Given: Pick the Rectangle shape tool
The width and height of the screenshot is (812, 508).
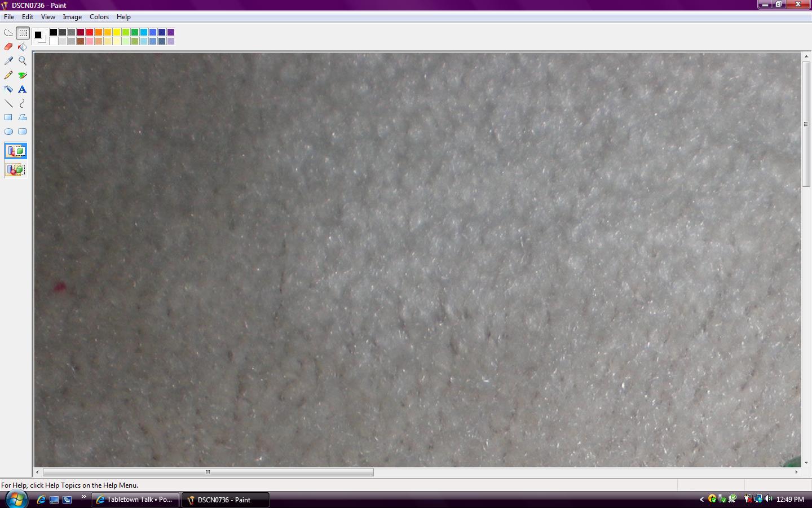Looking at the screenshot, I should (8, 117).
